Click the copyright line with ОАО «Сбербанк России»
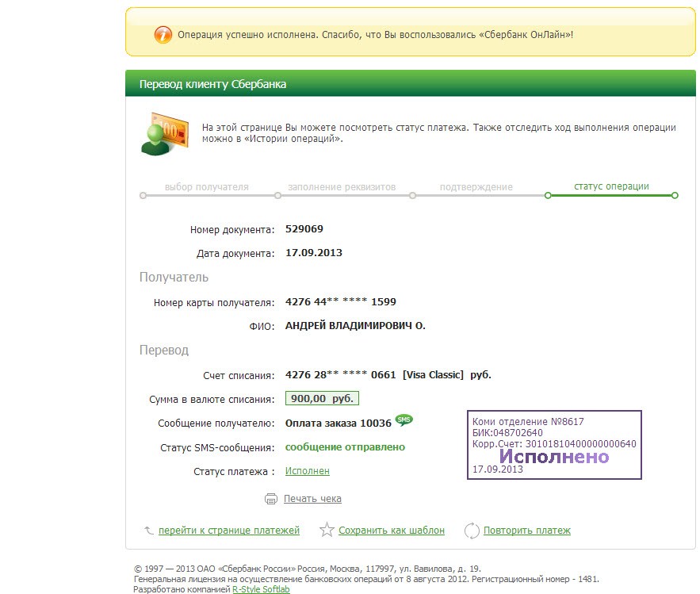This screenshot has width=700, height=594. [308, 569]
